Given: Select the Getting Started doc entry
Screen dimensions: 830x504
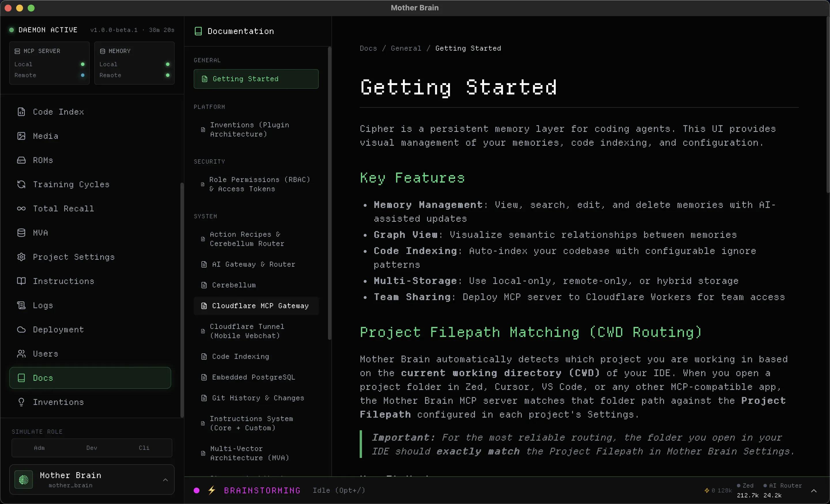Looking at the screenshot, I should [x=256, y=79].
